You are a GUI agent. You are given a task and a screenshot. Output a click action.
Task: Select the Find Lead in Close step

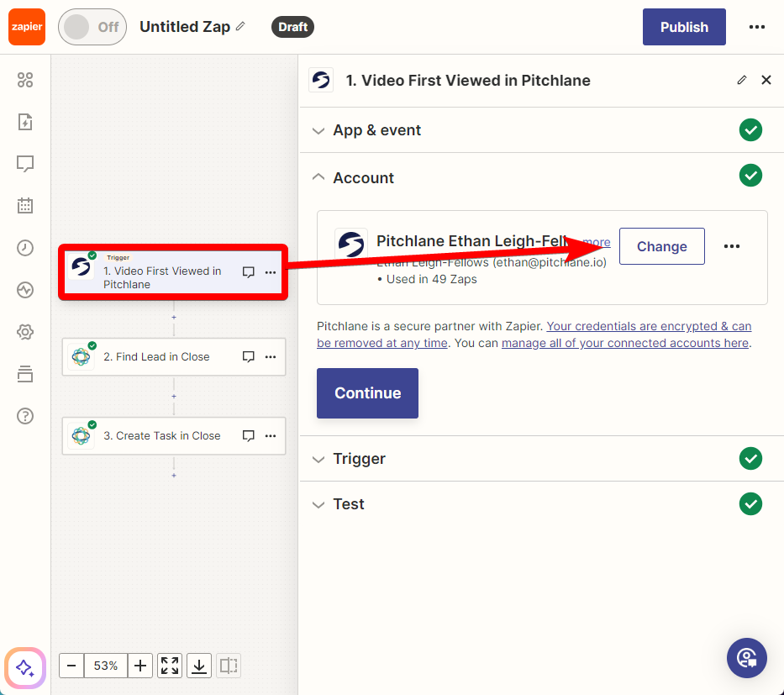173,356
